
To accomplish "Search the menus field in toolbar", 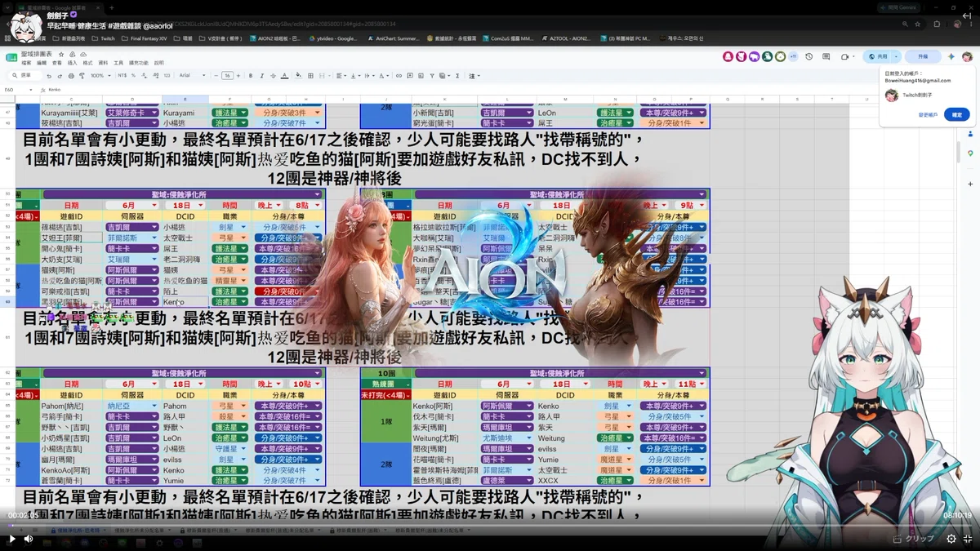I will coord(24,75).
